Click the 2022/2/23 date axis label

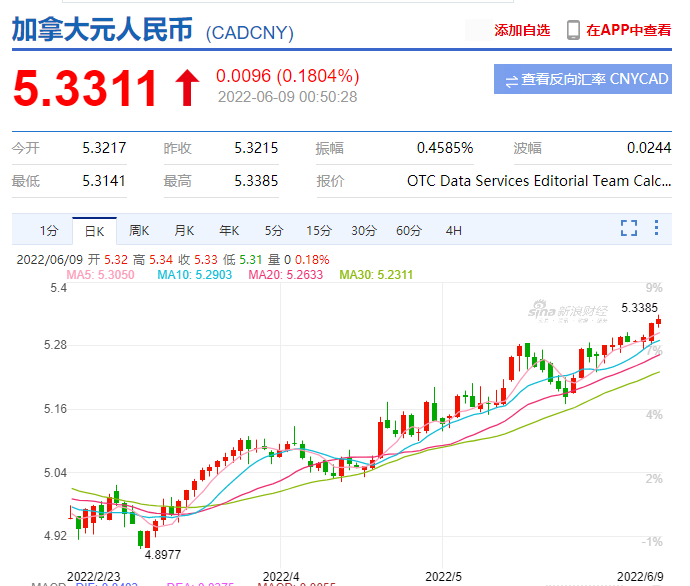[x=94, y=576]
